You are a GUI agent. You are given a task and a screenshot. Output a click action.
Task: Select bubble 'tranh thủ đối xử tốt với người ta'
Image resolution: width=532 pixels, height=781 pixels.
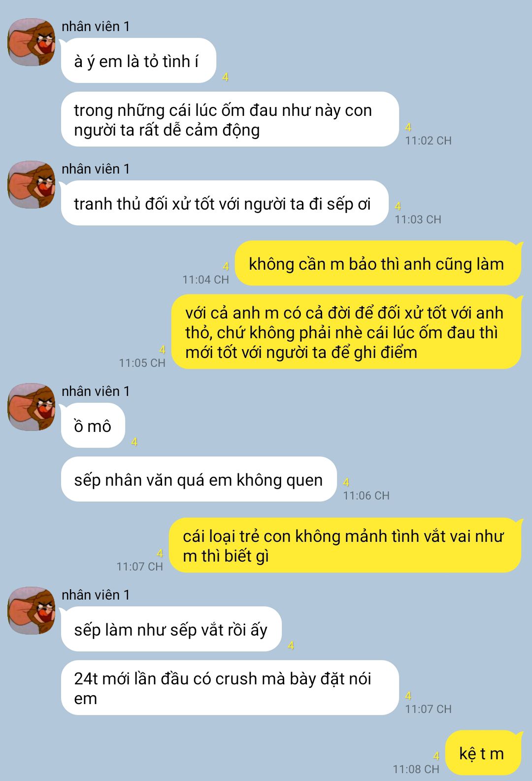[x=225, y=204]
